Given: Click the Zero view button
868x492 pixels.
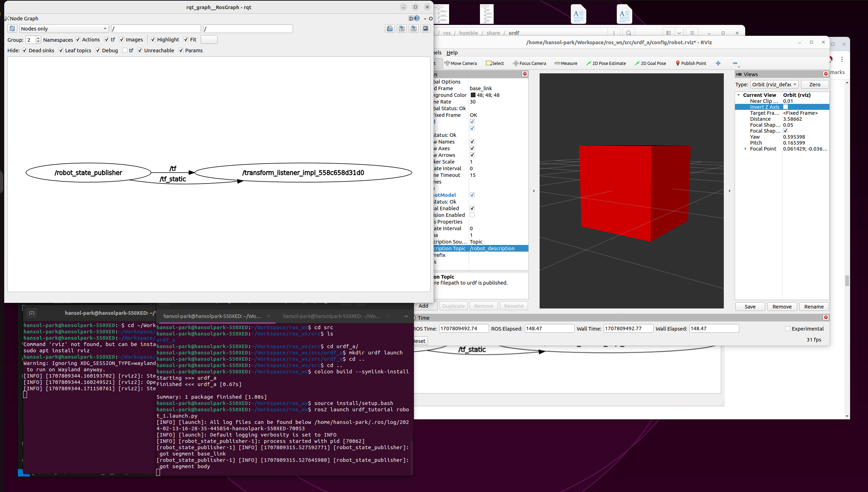Looking at the screenshot, I should point(815,84).
